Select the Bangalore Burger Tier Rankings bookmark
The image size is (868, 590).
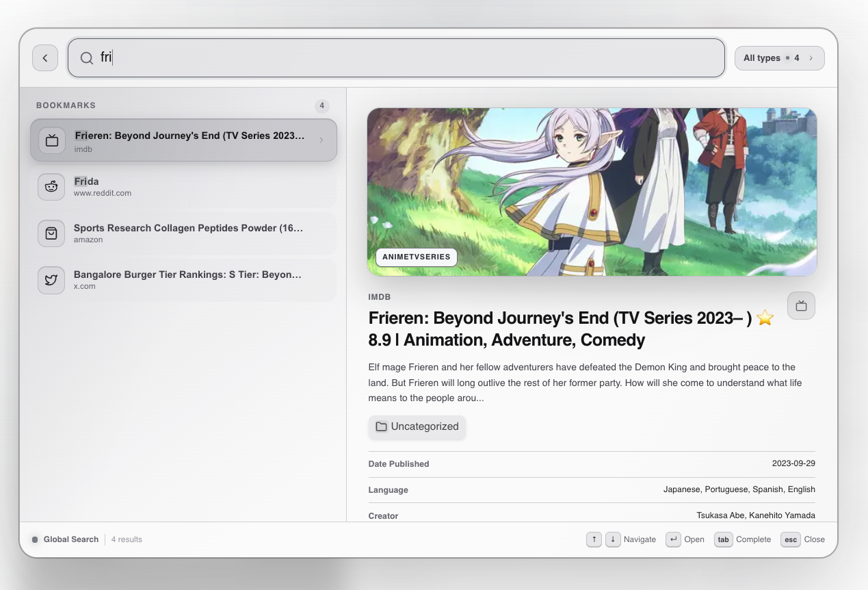point(183,280)
